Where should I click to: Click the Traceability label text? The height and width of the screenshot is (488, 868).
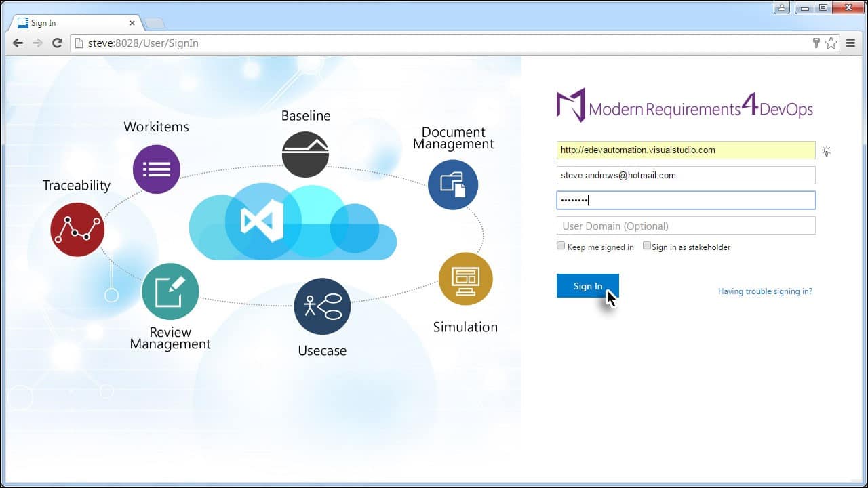click(x=77, y=185)
